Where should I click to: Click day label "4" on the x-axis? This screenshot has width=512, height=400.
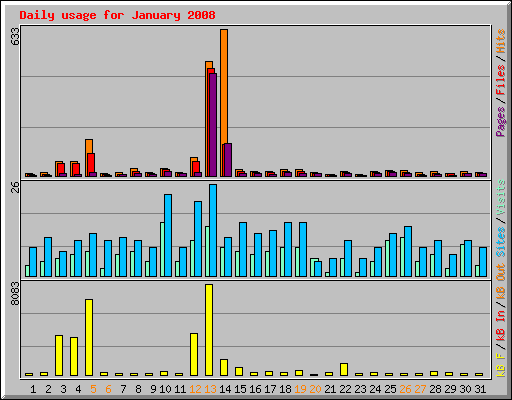78,389
